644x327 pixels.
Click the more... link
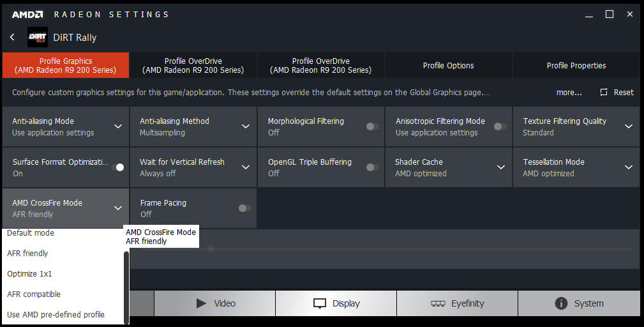point(569,93)
